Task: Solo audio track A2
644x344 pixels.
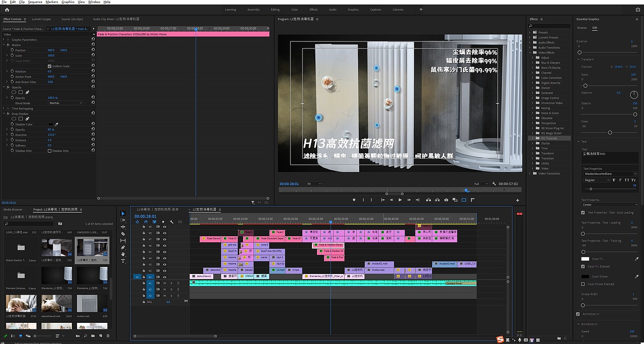Action: click(x=171, y=289)
